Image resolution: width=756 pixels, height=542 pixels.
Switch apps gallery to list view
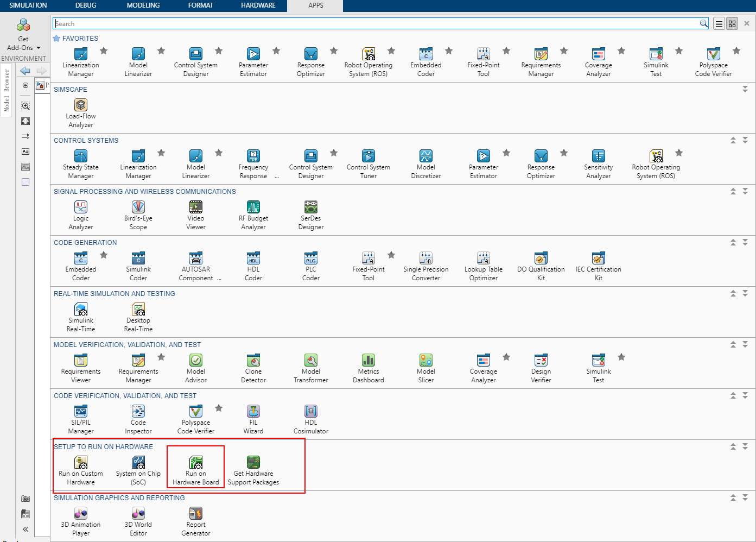pos(719,24)
